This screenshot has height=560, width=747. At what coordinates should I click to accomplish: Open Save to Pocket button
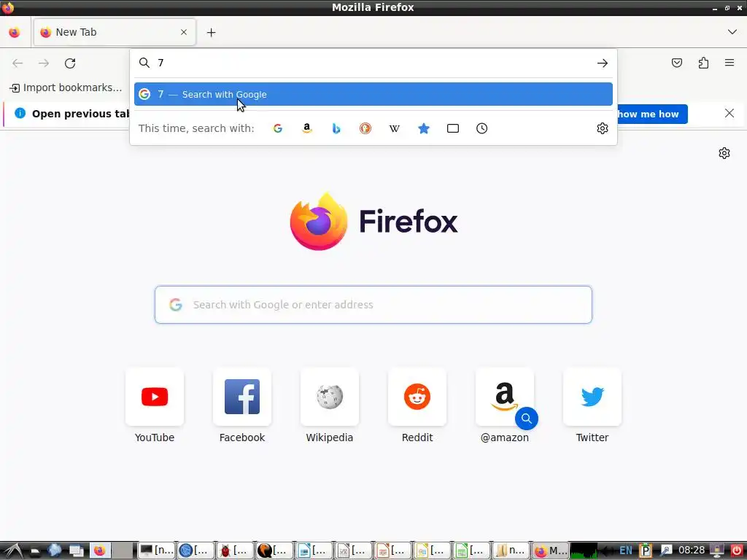pyautogui.click(x=677, y=63)
